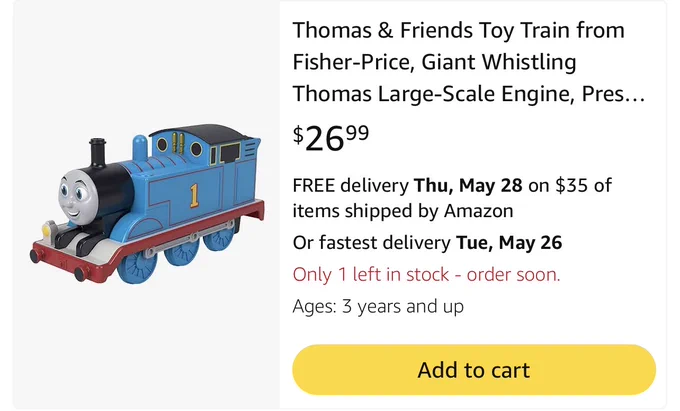Click the items shipped by Amazon text
This screenshot has width=680, height=411.
(402, 211)
